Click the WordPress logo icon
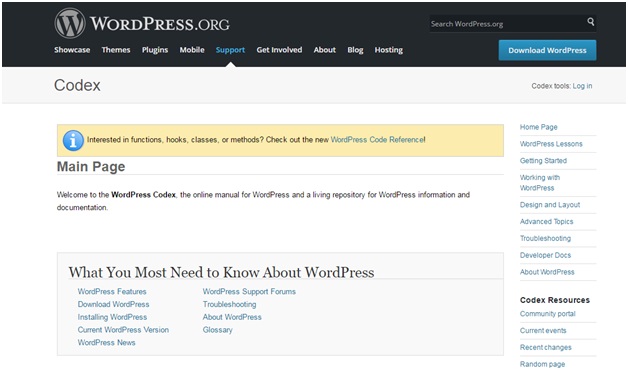The width and height of the screenshot is (628, 371). (70, 23)
